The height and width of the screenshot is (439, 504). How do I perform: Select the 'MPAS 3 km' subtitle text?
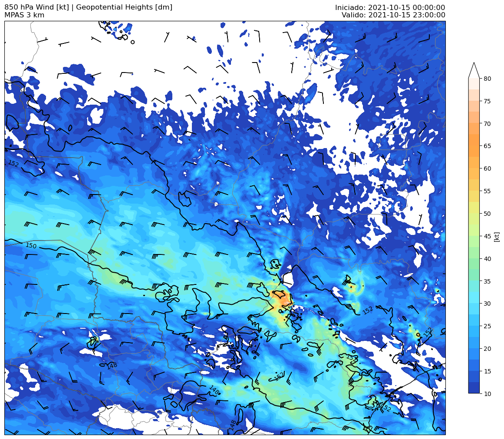coord(24,15)
